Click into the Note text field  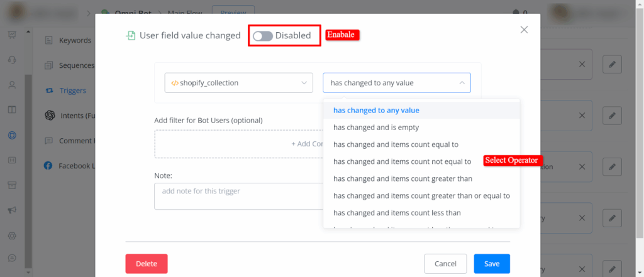[239, 196]
